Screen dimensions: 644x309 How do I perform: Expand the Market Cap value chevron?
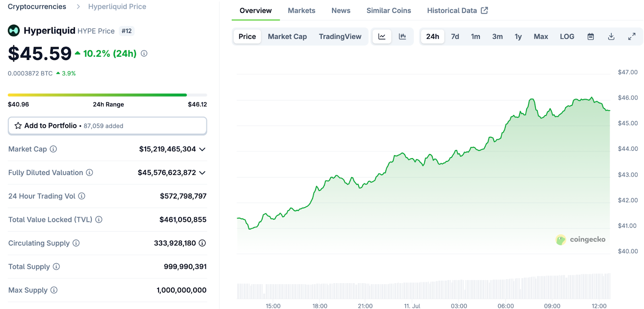(202, 149)
